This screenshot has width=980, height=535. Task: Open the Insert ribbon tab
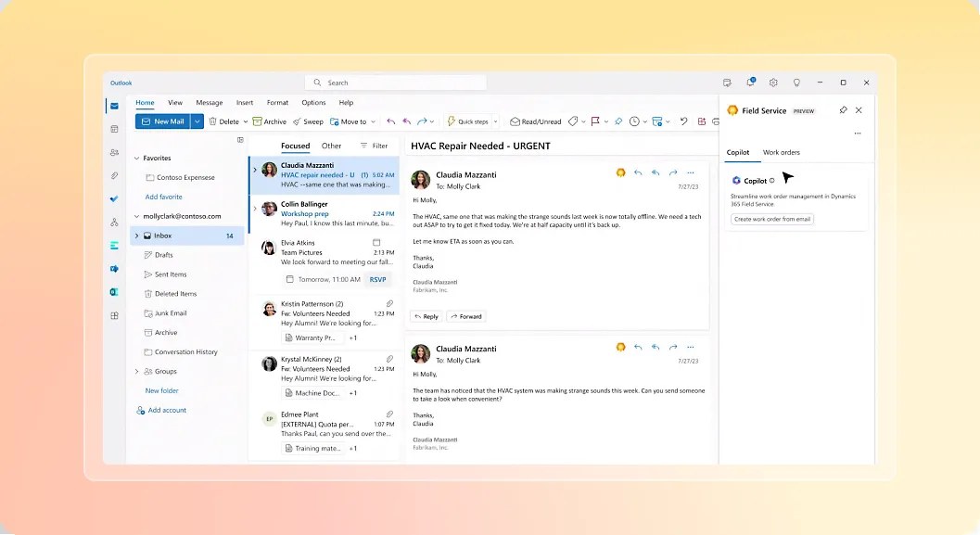245,103
